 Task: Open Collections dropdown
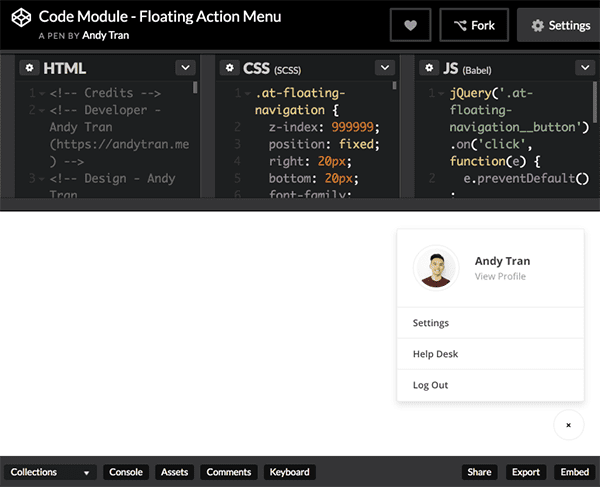pyautogui.click(x=50, y=472)
